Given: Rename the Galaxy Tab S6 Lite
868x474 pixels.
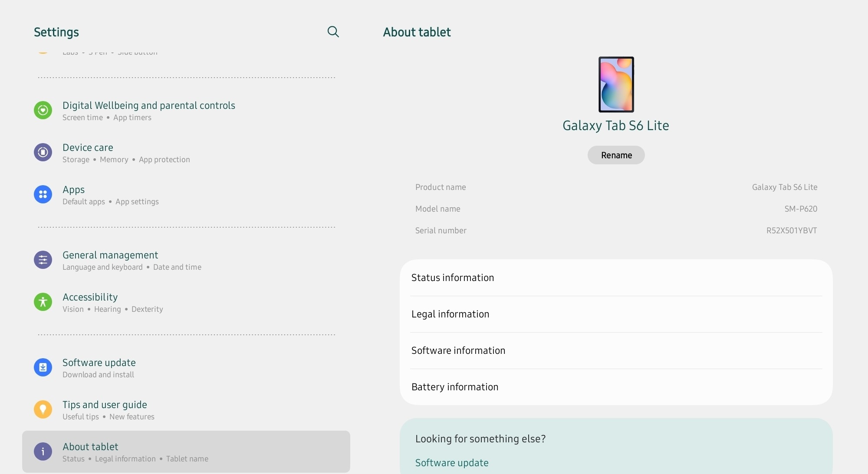Looking at the screenshot, I should coord(616,155).
